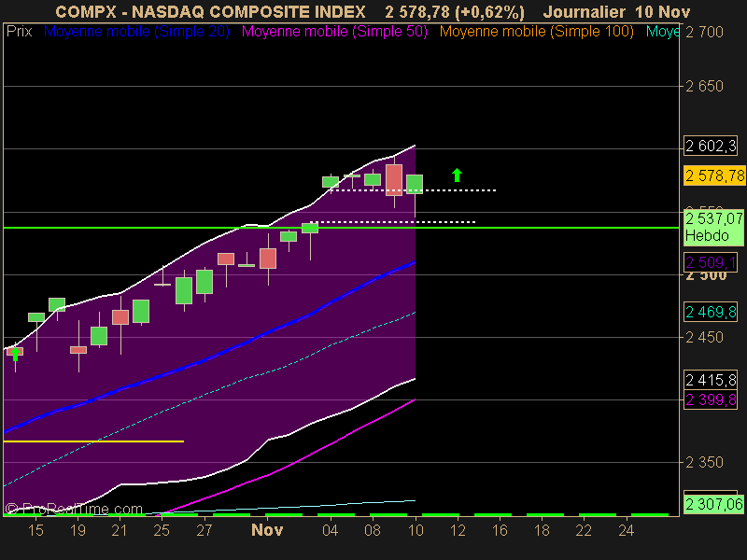Click the green horizontal weekly level line
This screenshot has width=747, height=560.
[341, 228]
